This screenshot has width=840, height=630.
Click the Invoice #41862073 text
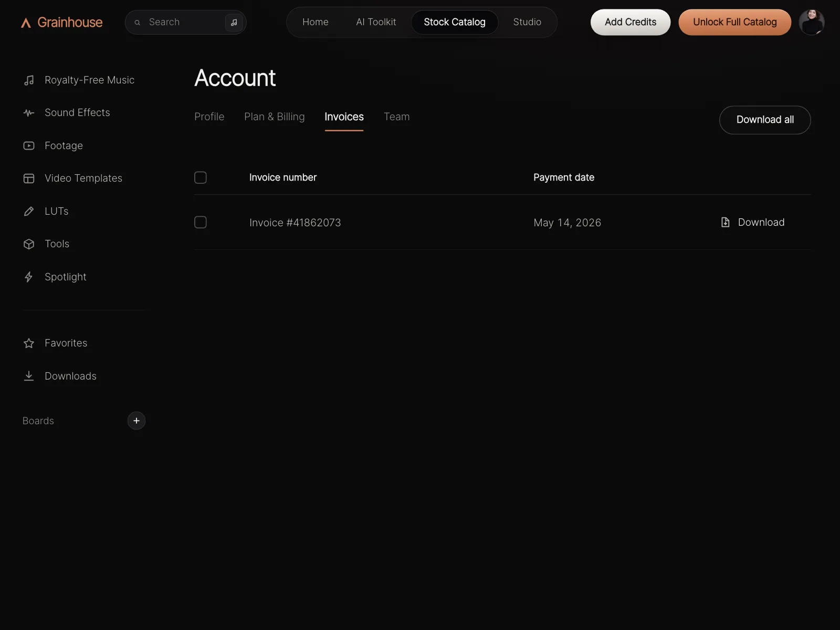[x=295, y=223]
